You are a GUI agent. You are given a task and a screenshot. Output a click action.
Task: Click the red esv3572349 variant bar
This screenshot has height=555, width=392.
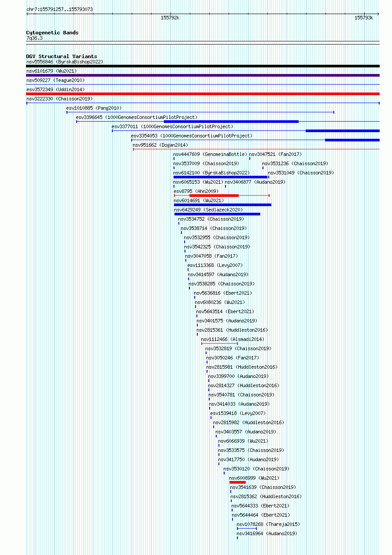click(x=203, y=94)
